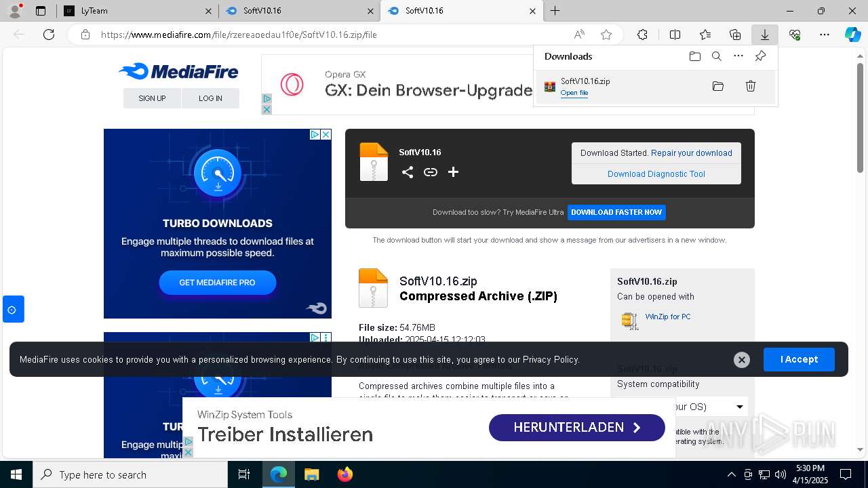Click the browser back arrow

(19, 35)
